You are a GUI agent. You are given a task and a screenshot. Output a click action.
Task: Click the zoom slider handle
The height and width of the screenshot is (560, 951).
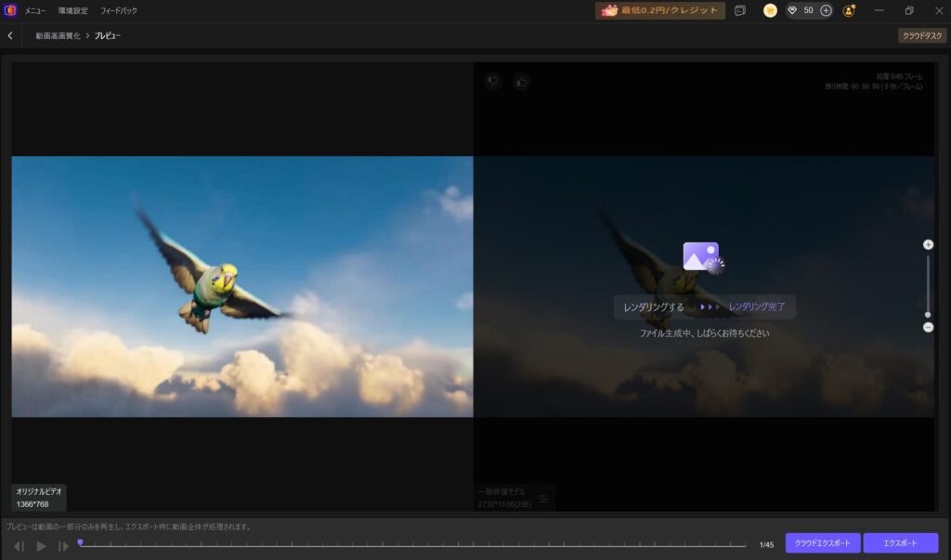pyautogui.click(x=928, y=315)
